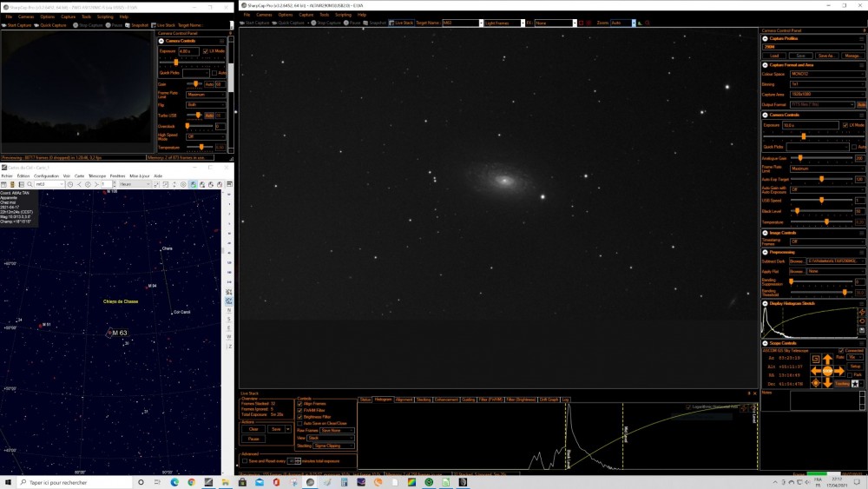This screenshot has height=489, width=868.
Task: Open Colour Space MONO12 dropdown
Action: coord(827,74)
